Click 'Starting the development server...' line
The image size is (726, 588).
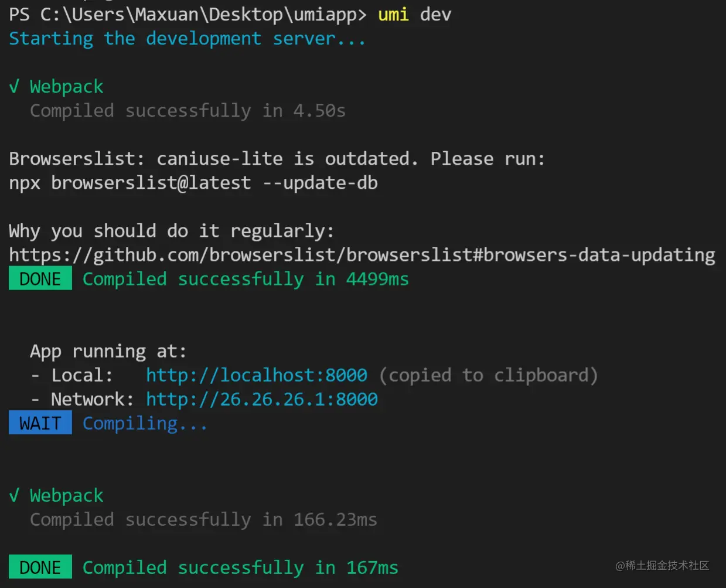point(187,39)
